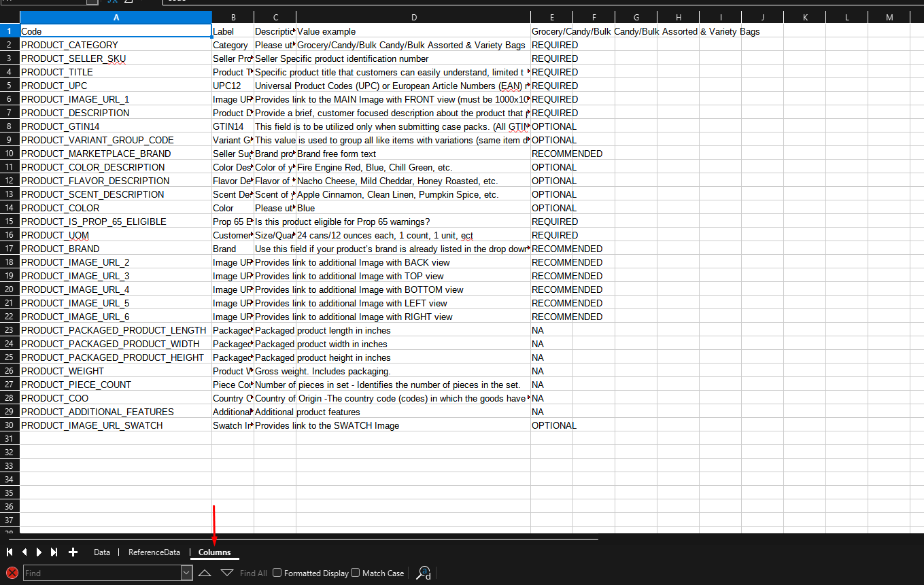This screenshot has width=924, height=585.
Task: Click the Find Previous up arrow
Action: 205,573
